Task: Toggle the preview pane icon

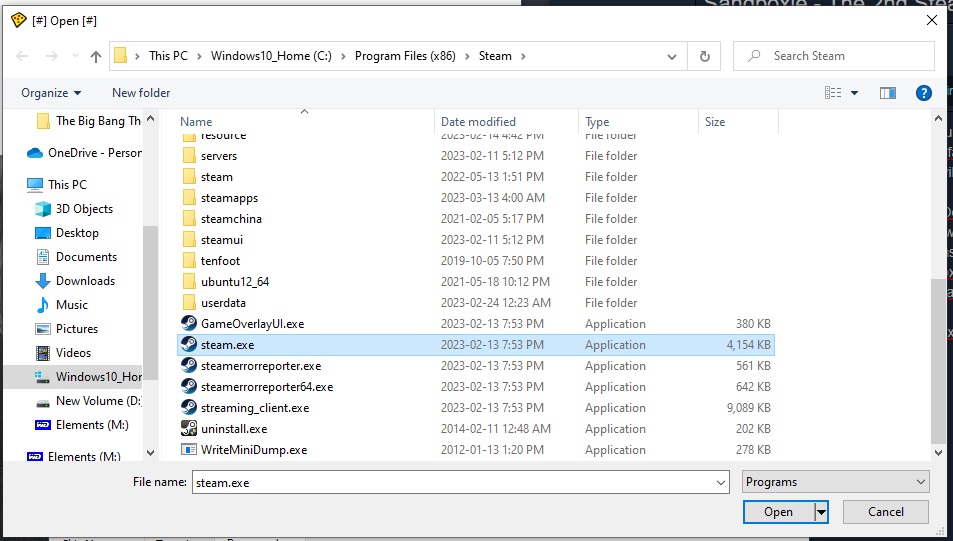Action: point(887,93)
